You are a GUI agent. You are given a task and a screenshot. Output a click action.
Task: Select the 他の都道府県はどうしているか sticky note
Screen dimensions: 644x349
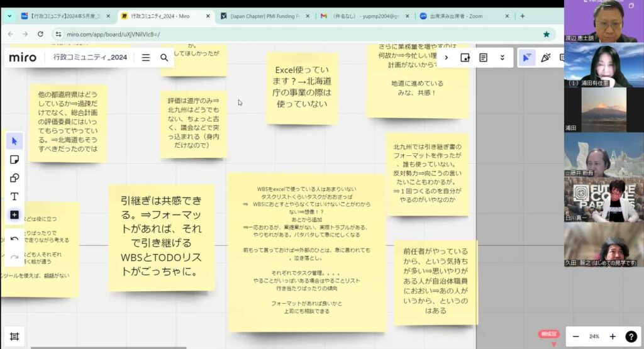tap(68, 123)
